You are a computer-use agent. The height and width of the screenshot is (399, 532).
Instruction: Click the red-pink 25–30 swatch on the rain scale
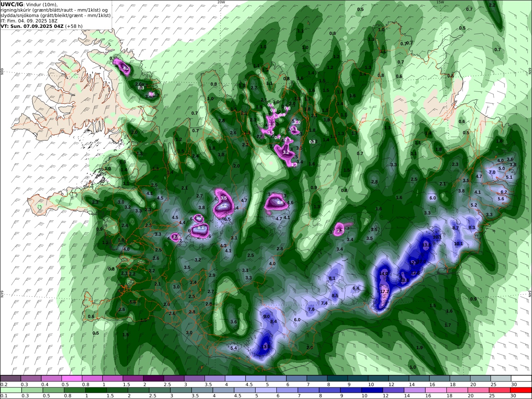500,390
